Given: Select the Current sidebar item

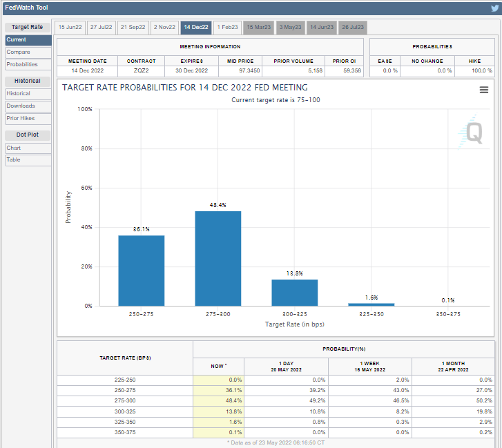Looking at the screenshot, I should pos(28,40).
